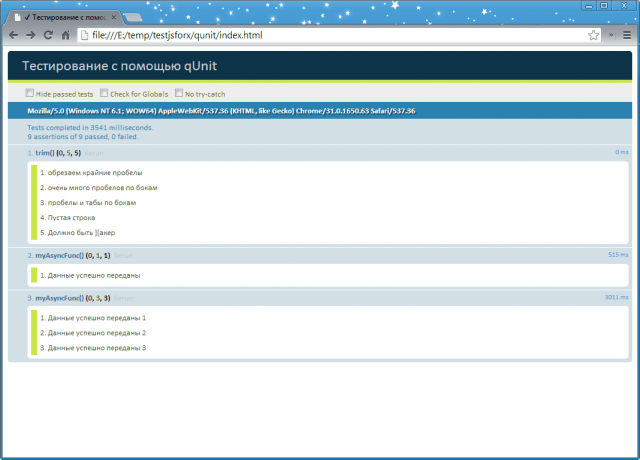Close the Тестирование browser tab
Image resolution: width=640 pixels, height=460 pixels.
coord(114,17)
